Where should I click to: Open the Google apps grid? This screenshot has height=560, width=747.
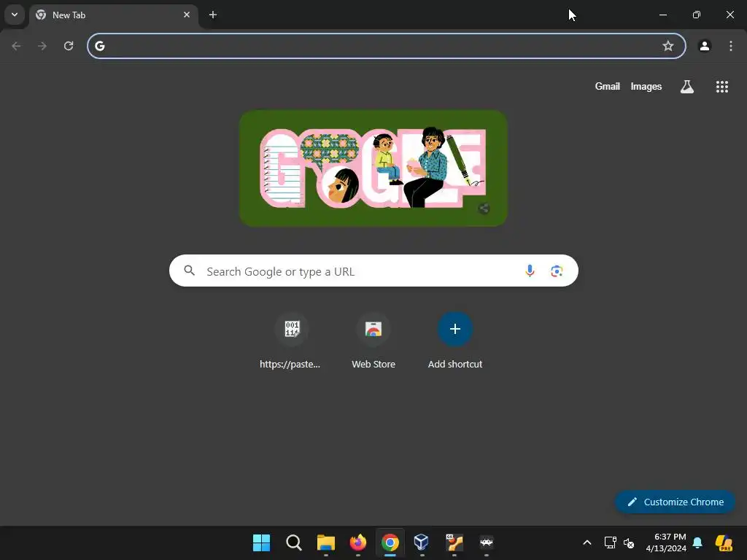[x=721, y=87]
